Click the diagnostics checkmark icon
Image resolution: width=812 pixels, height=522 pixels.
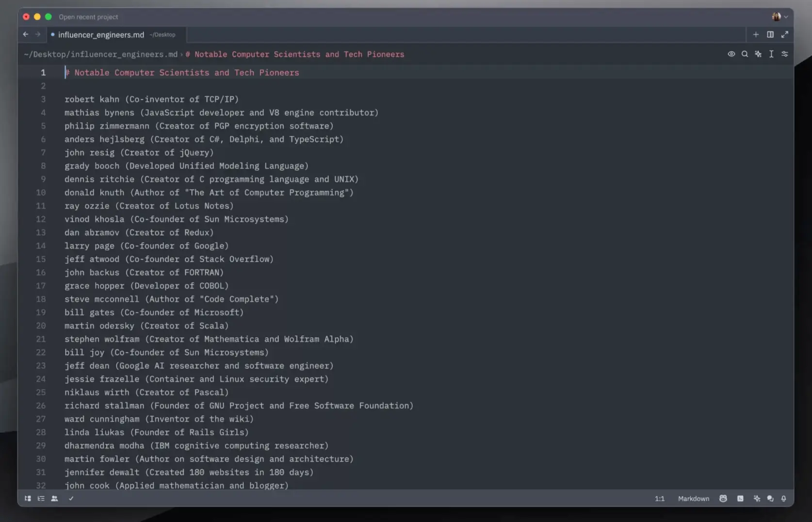point(71,498)
